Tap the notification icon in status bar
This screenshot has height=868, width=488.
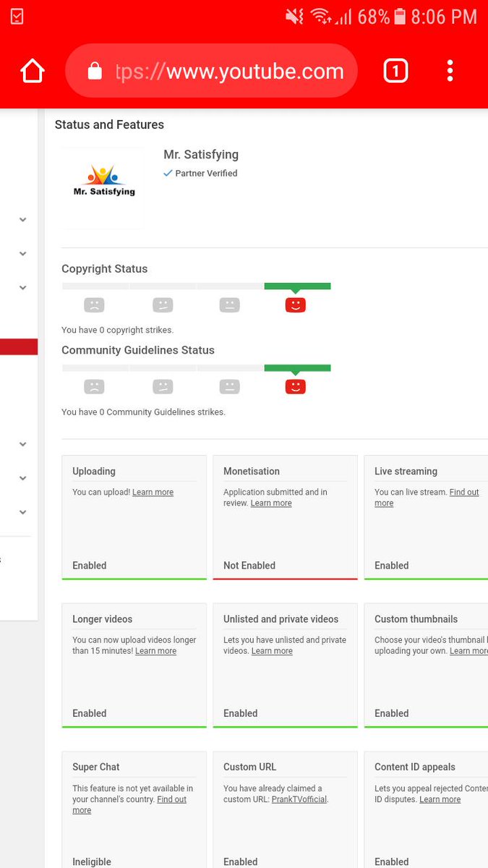(16, 16)
